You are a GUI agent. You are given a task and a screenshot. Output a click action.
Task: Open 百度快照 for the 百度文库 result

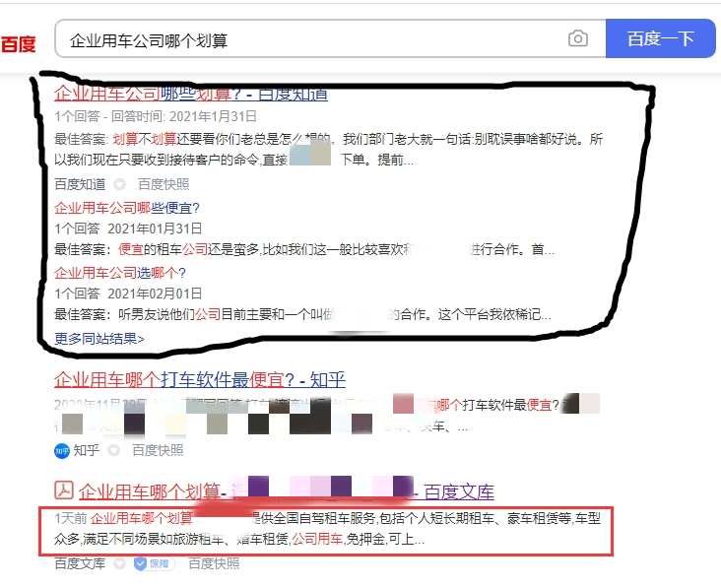coord(215,563)
